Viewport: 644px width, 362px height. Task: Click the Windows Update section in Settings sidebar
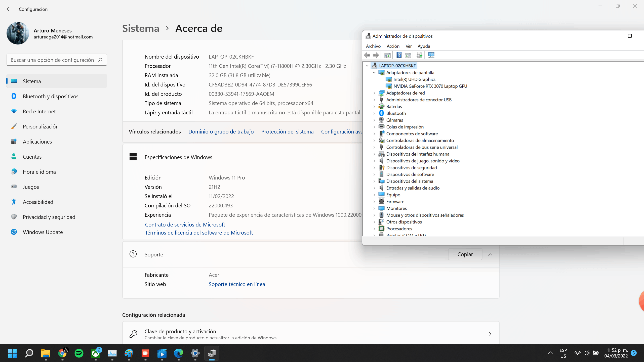pyautogui.click(x=43, y=232)
